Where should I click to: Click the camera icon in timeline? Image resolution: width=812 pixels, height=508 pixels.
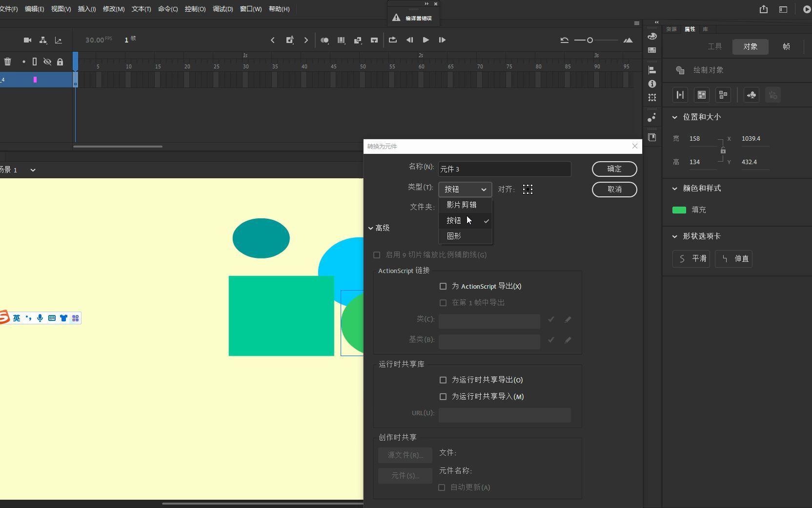click(x=27, y=40)
